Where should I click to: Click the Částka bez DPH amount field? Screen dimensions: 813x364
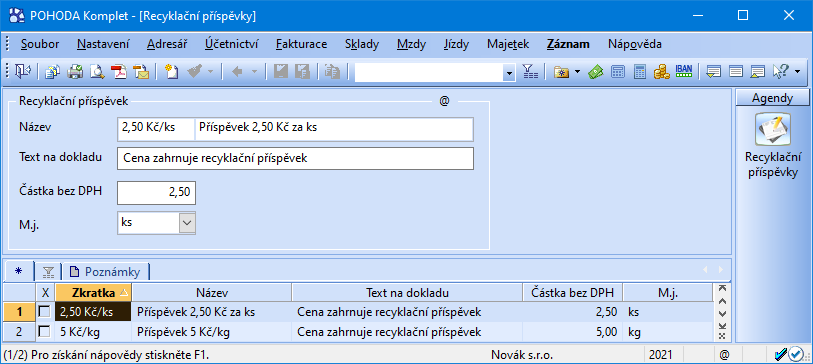(x=157, y=192)
